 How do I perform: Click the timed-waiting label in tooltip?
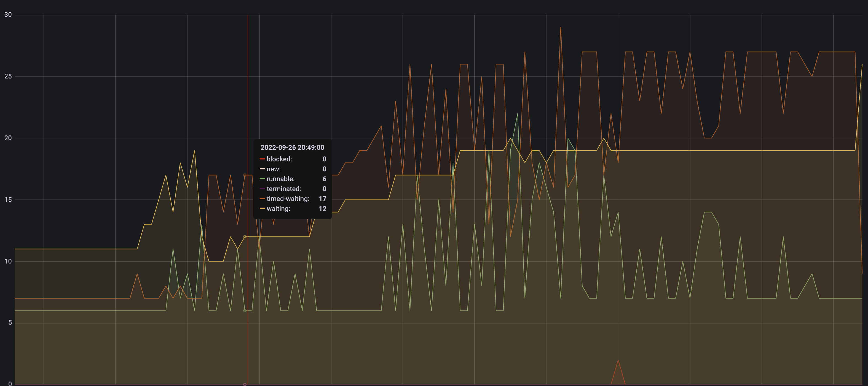click(288, 199)
